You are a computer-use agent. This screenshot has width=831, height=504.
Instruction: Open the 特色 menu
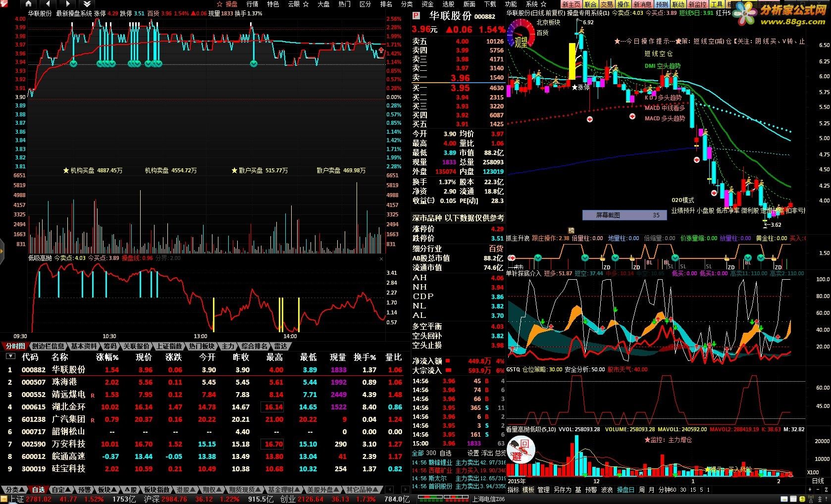[273, 4]
